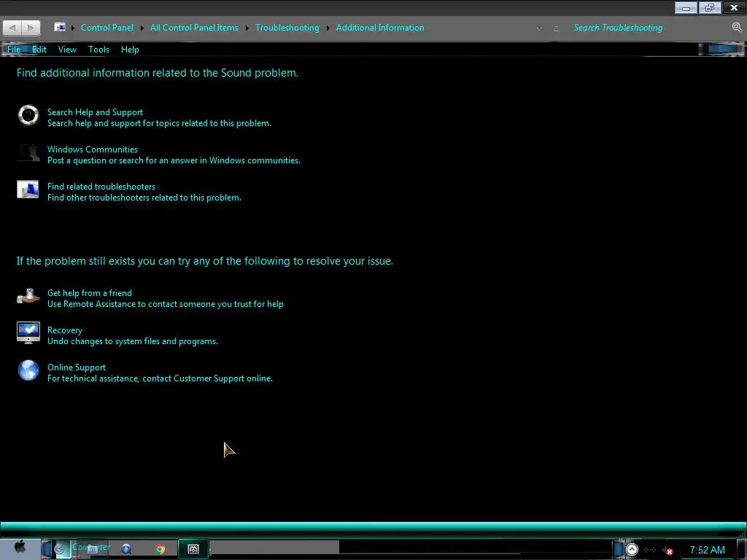Click heading 'Find additional information related to the Sound problem.'
The width and height of the screenshot is (747, 560).
(158, 73)
